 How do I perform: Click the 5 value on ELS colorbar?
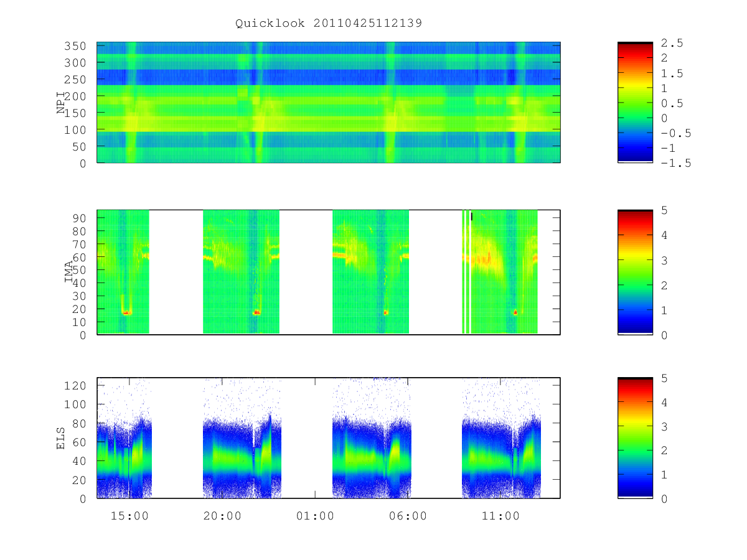664,378
